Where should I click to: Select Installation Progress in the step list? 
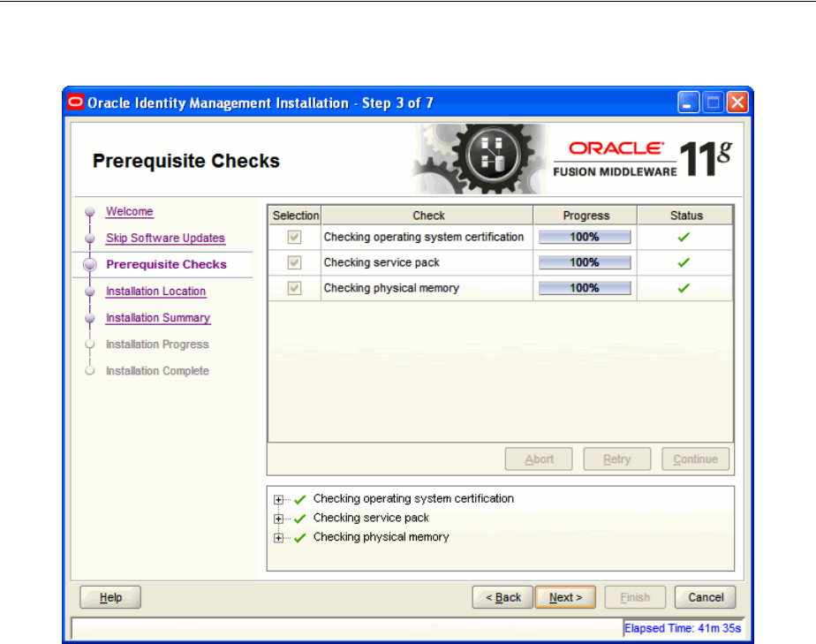(x=157, y=345)
